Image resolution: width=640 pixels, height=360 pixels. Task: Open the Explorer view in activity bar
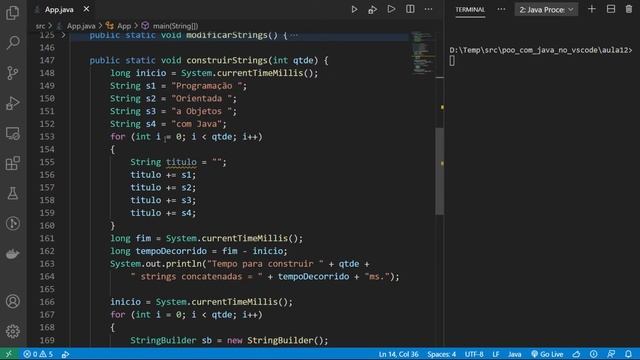tap(13, 13)
